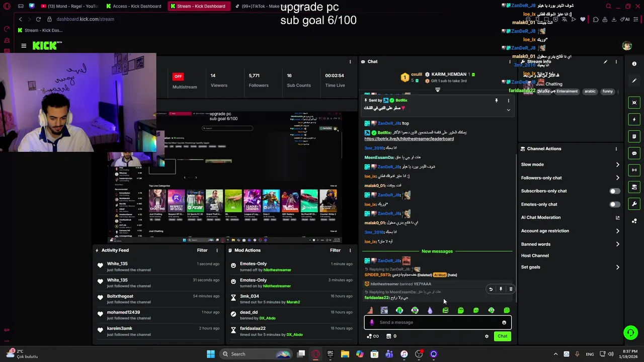Screen dimensions: 644x362
Task: Click the user avatar in browser toolbar
Action: coord(627,46)
